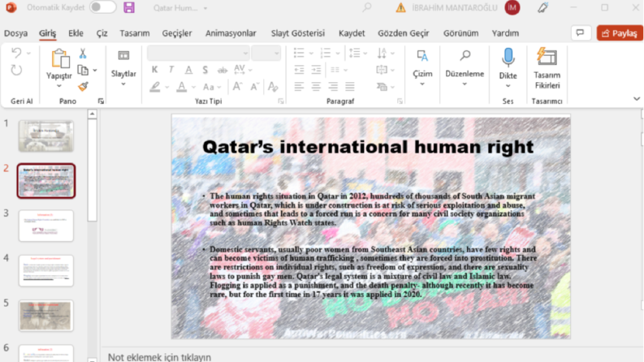Justify the paragraph text
644x362 pixels.
[350, 87]
